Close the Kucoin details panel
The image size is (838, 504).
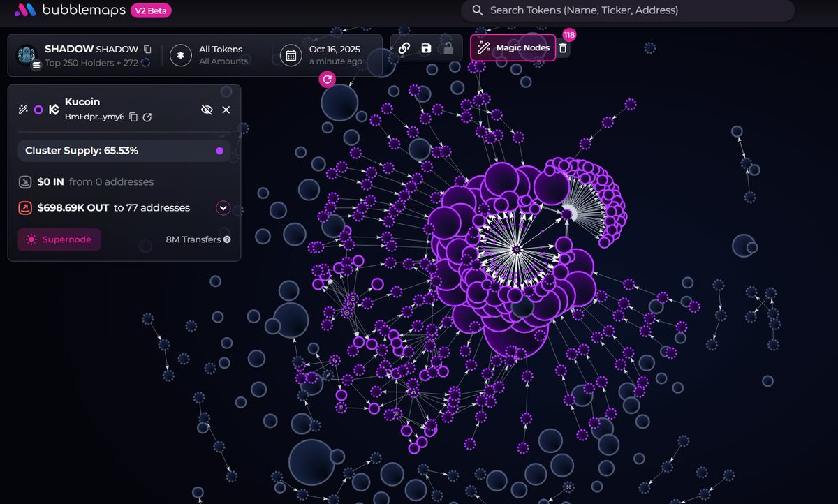226,110
